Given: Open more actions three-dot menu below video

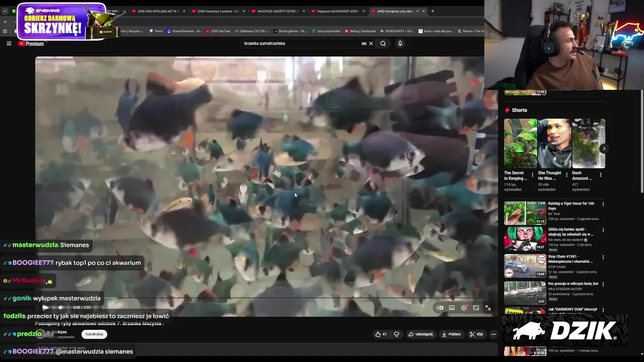Looking at the screenshot, I should pos(494,334).
